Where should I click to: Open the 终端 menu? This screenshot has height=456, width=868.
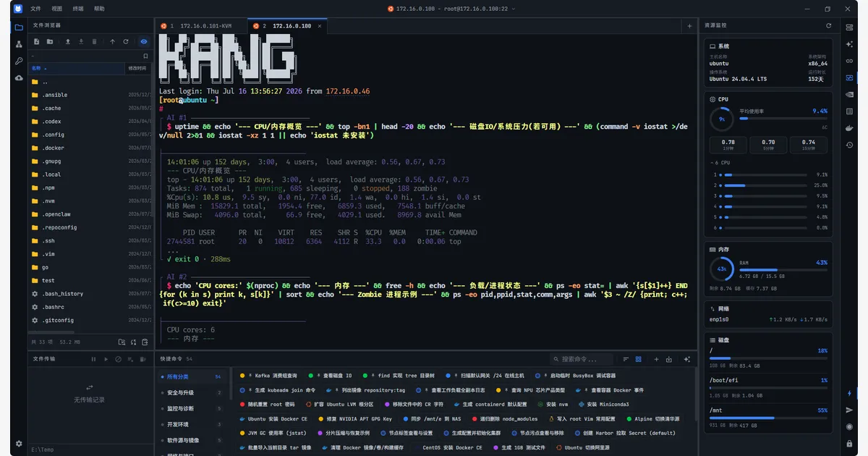(x=78, y=9)
